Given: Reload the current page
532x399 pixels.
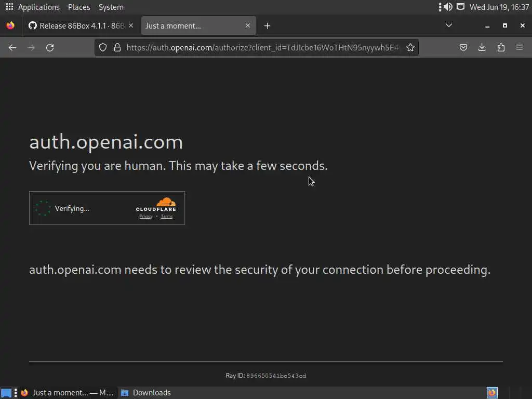Looking at the screenshot, I should pyautogui.click(x=50, y=47).
